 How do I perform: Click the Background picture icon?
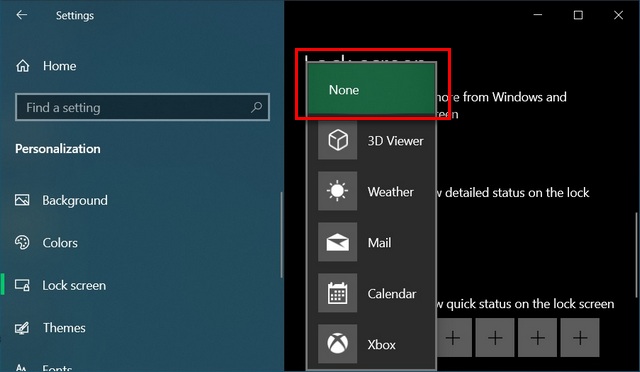point(22,200)
